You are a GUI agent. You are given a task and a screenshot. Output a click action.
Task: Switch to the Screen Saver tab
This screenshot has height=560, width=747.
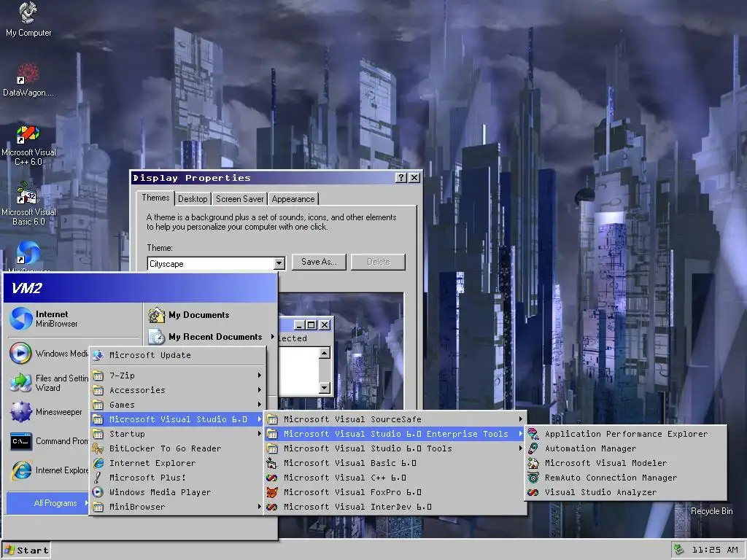click(x=239, y=199)
